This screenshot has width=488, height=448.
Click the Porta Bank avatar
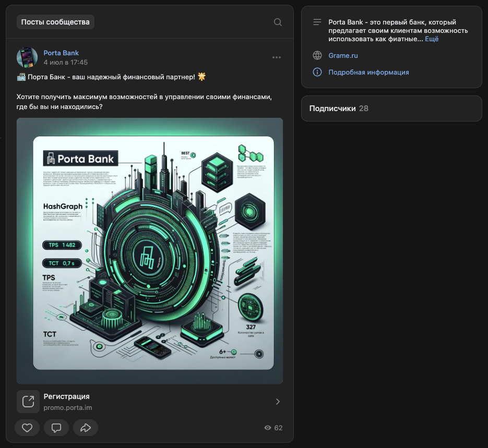tap(27, 57)
